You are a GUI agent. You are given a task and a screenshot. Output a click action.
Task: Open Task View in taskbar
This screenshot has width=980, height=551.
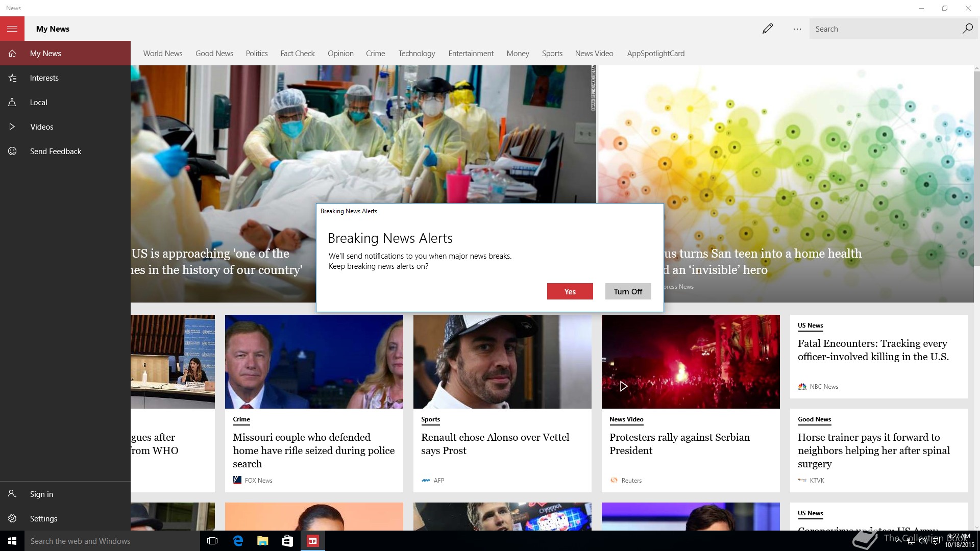point(212,541)
